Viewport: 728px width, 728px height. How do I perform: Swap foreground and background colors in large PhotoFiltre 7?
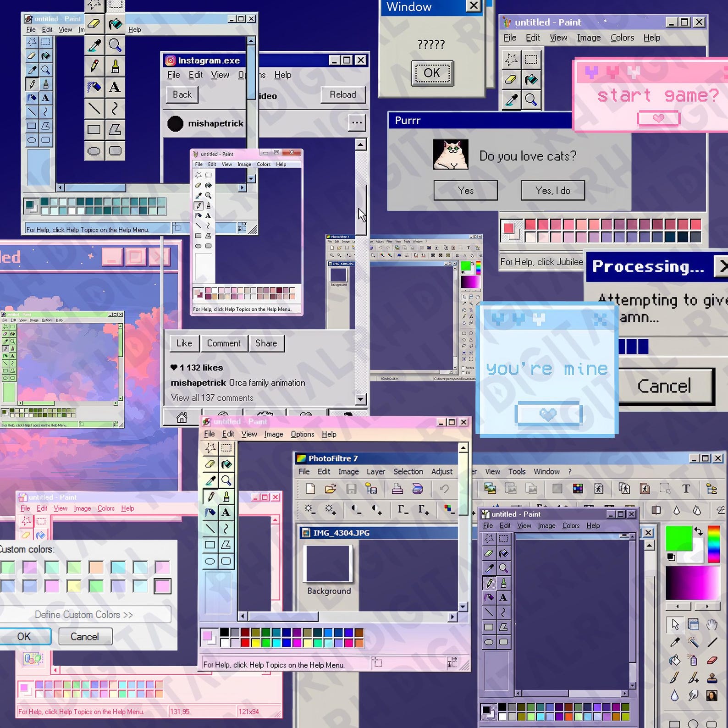point(698,531)
